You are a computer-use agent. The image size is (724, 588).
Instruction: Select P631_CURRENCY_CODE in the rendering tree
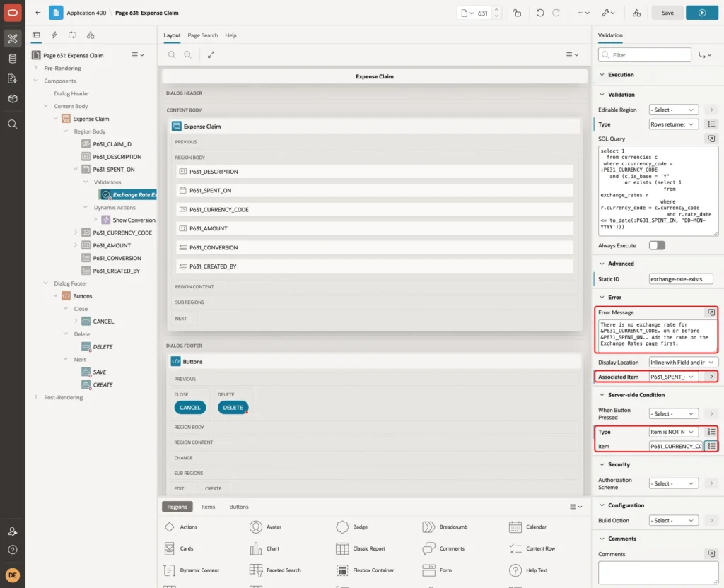[x=122, y=233]
